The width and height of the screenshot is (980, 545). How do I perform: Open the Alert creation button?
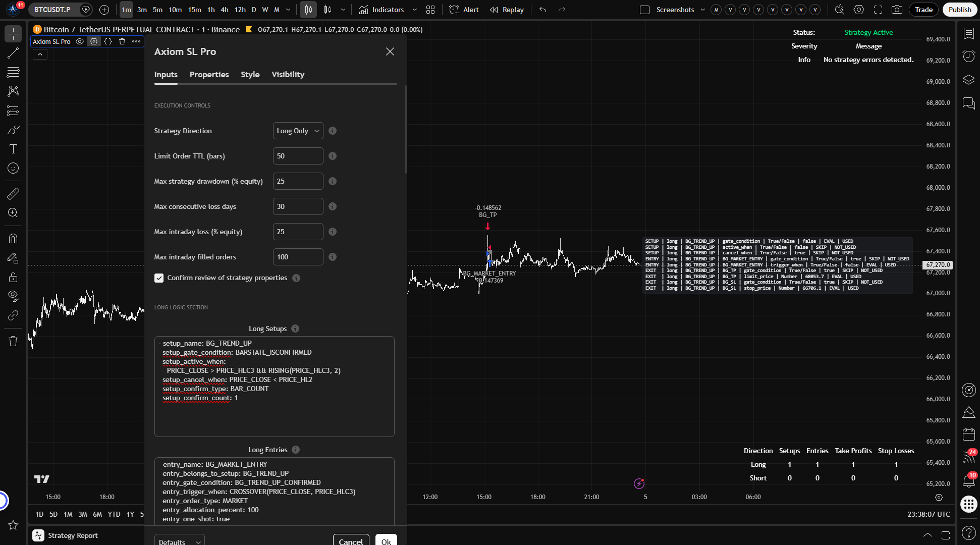(x=464, y=10)
